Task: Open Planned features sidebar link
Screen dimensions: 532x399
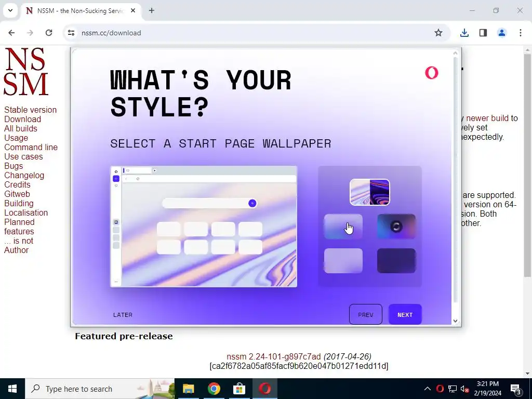Action: pyautogui.click(x=19, y=227)
